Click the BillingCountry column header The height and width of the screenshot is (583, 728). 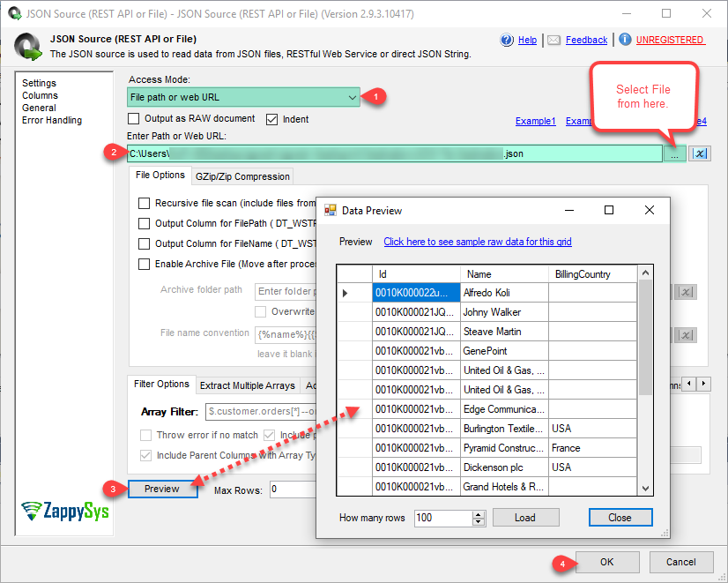592,274
